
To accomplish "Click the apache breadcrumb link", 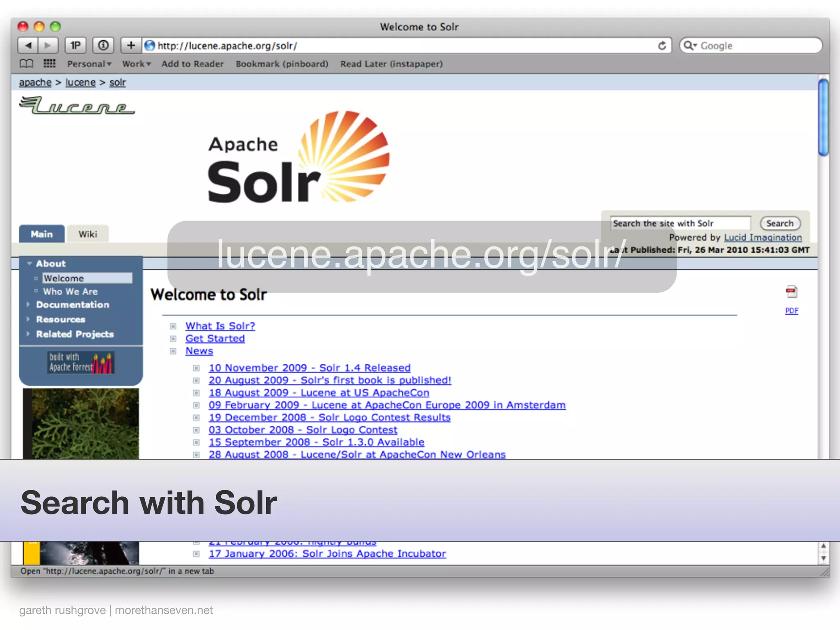I will click(35, 82).
